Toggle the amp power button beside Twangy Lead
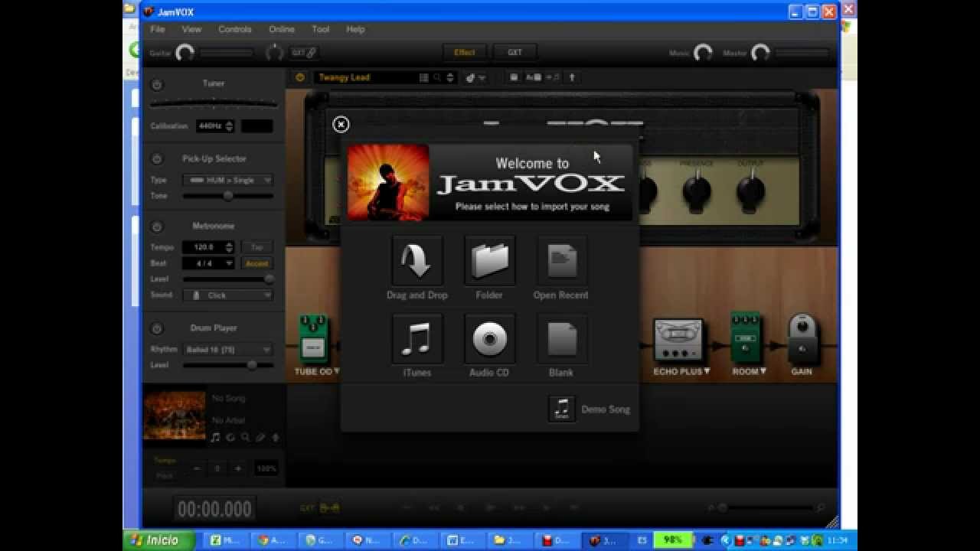 pyautogui.click(x=300, y=77)
